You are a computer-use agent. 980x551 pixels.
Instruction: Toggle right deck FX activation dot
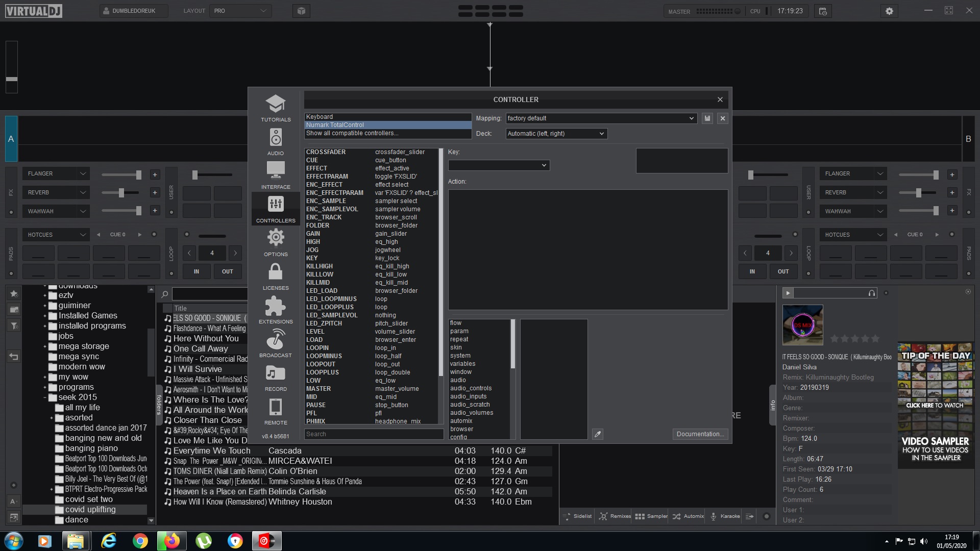tap(968, 212)
